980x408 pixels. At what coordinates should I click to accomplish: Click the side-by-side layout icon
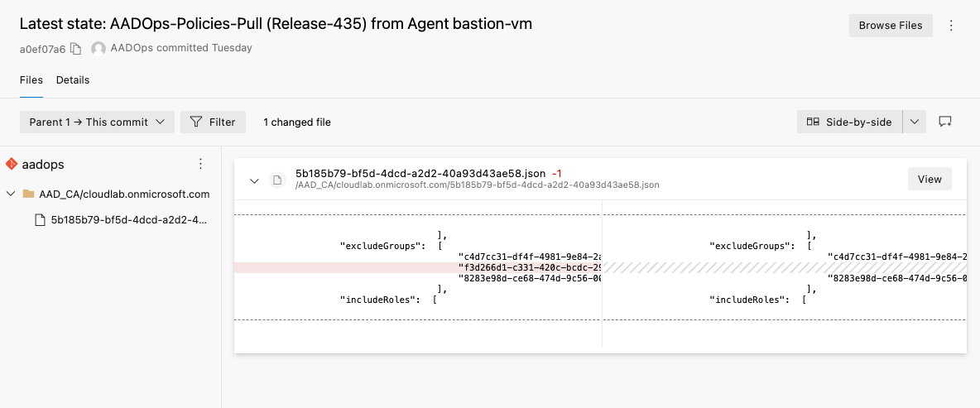coord(813,122)
